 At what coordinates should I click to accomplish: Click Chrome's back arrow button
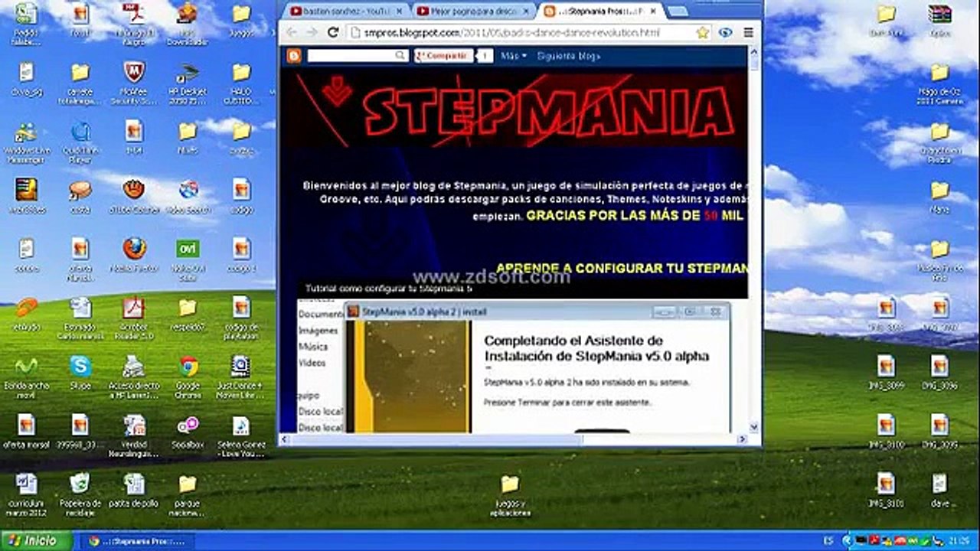point(292,32)
